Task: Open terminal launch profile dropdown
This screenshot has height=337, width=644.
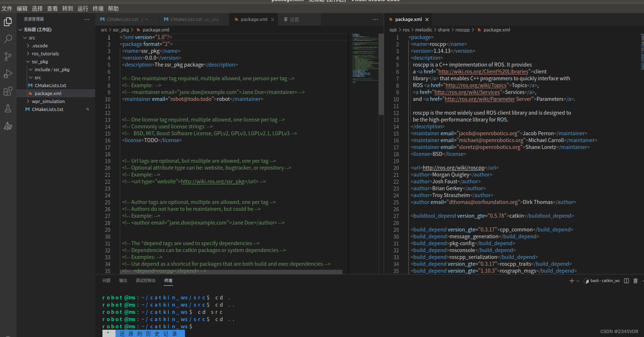Action: coord(578,281)
